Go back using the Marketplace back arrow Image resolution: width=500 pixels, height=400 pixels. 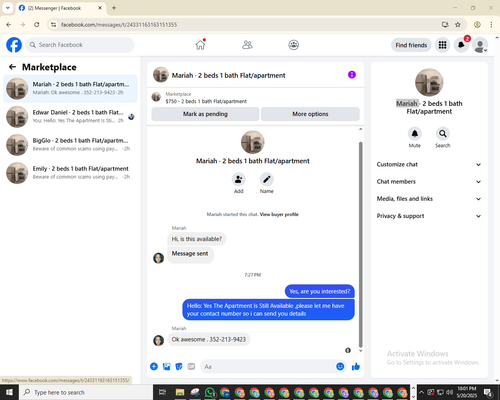(x=12, y=67)
